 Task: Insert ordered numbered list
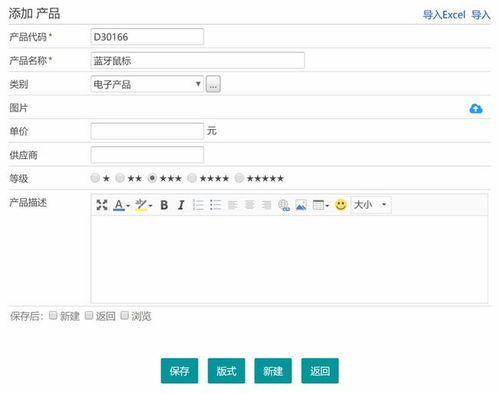click(x=198, y=205)
